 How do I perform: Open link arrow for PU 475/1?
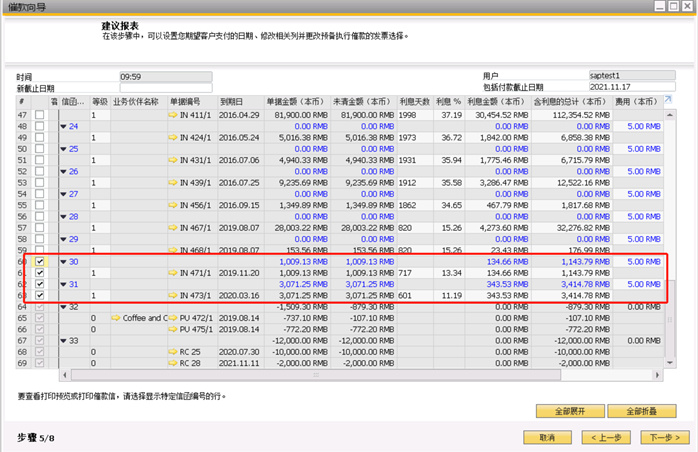pos(173,329)
